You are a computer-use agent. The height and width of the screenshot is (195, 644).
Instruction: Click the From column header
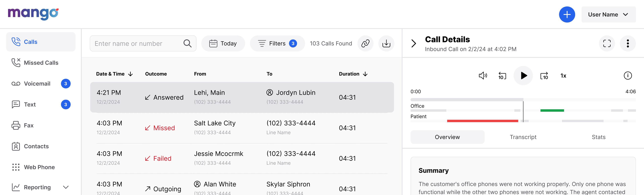click(x=200, y=74)
